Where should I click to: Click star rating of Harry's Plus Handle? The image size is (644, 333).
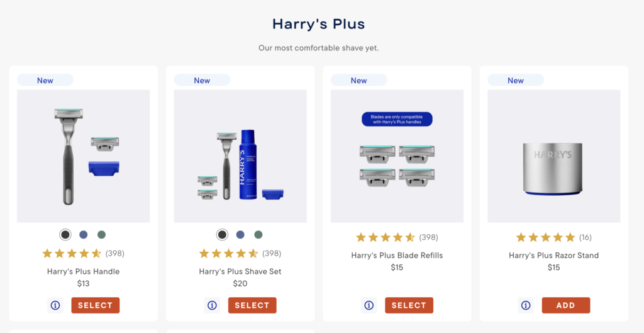click(x=72, y=253)
